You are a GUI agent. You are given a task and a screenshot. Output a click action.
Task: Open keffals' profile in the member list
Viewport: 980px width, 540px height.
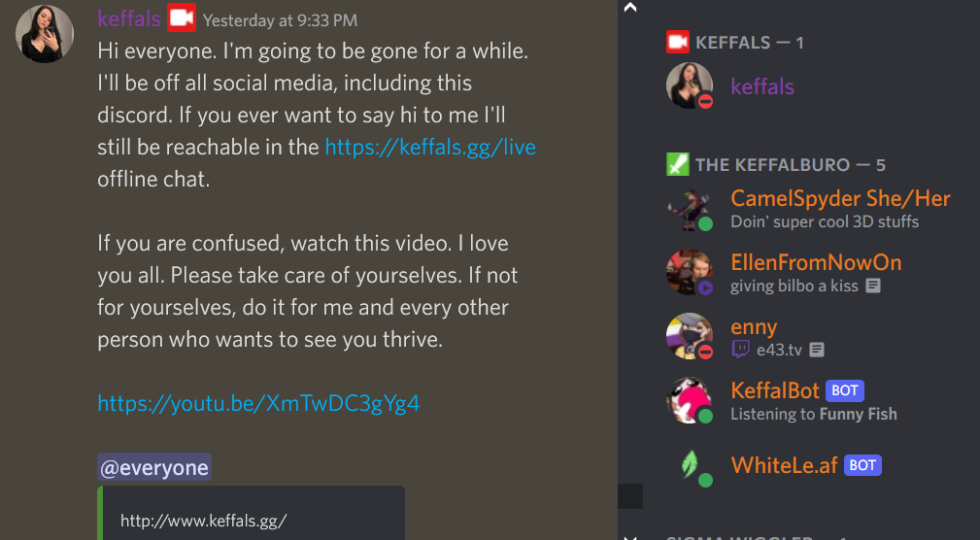tap(761, 86)
